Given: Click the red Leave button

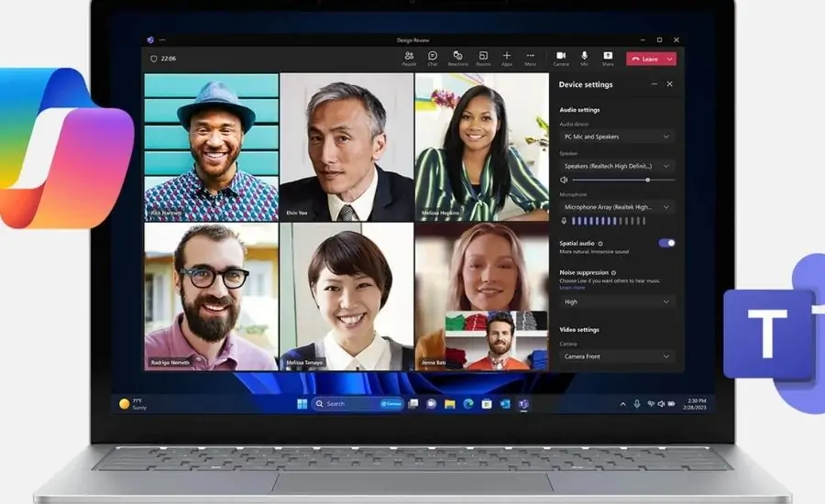Looking at the screenshot, I should tap(645, 59).
